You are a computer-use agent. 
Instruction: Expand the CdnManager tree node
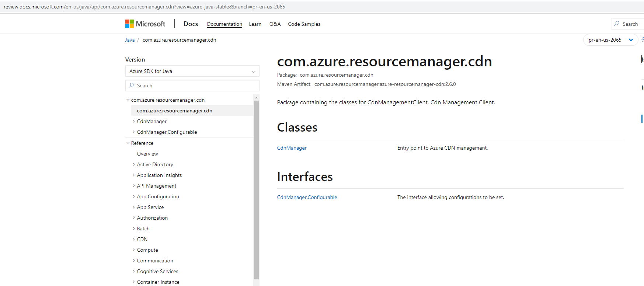(x=133, y=121)
